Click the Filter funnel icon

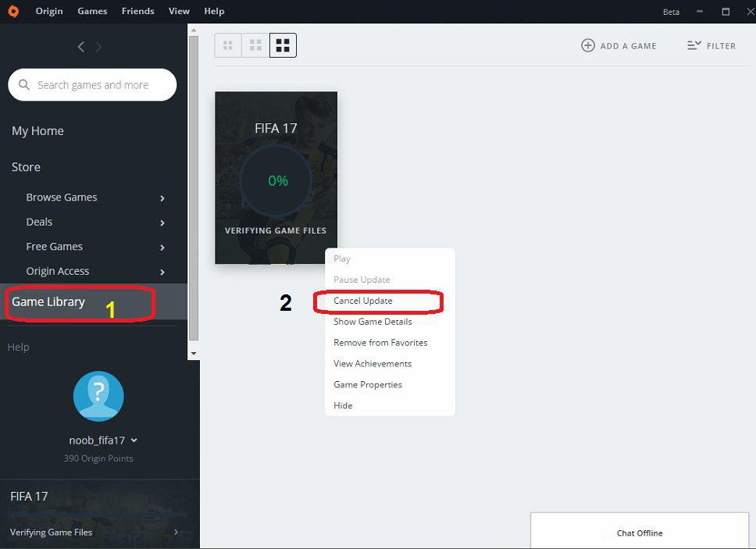[694, 45]
